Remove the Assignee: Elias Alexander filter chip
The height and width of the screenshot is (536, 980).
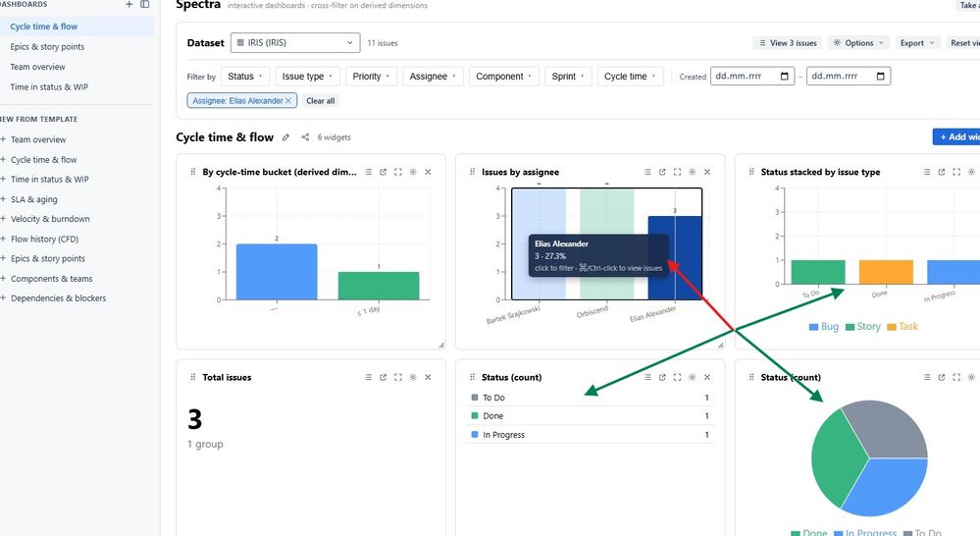[288, 101]
